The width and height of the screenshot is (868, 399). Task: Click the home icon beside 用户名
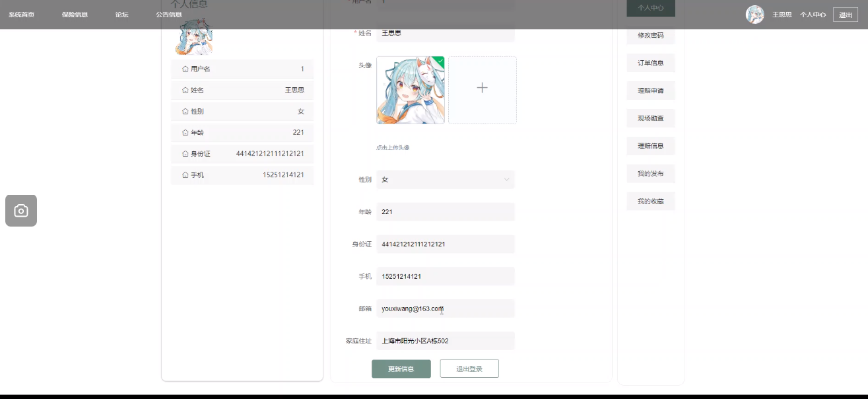(x=185, y=69)
